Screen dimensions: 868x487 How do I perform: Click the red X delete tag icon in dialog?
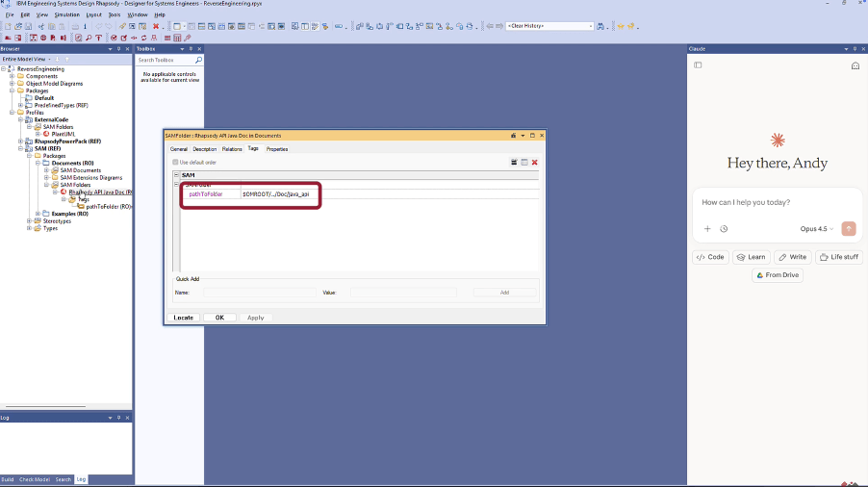535,162
